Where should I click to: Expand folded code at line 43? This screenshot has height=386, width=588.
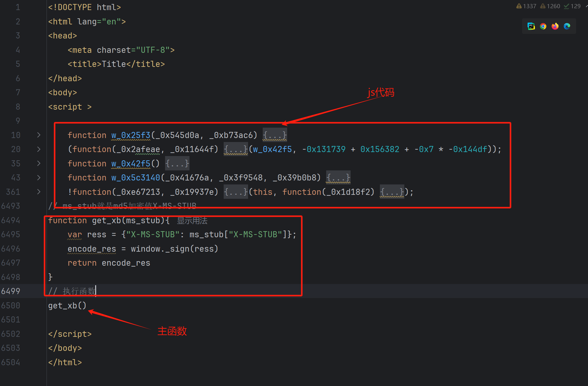pos(39,177)
